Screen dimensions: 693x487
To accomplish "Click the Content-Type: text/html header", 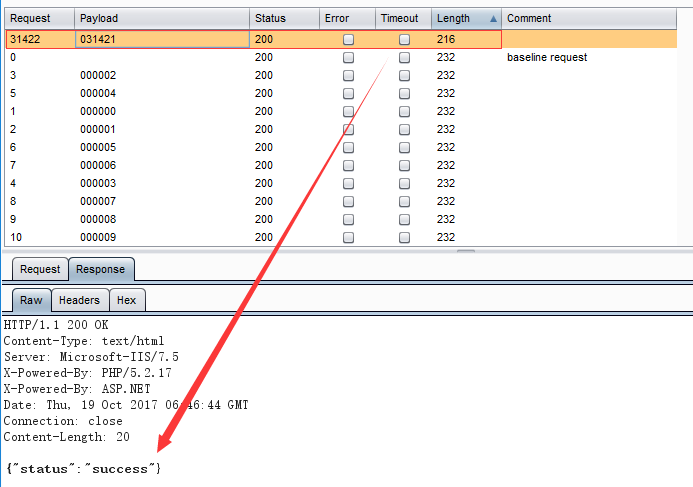I will (x=84, y=341).
